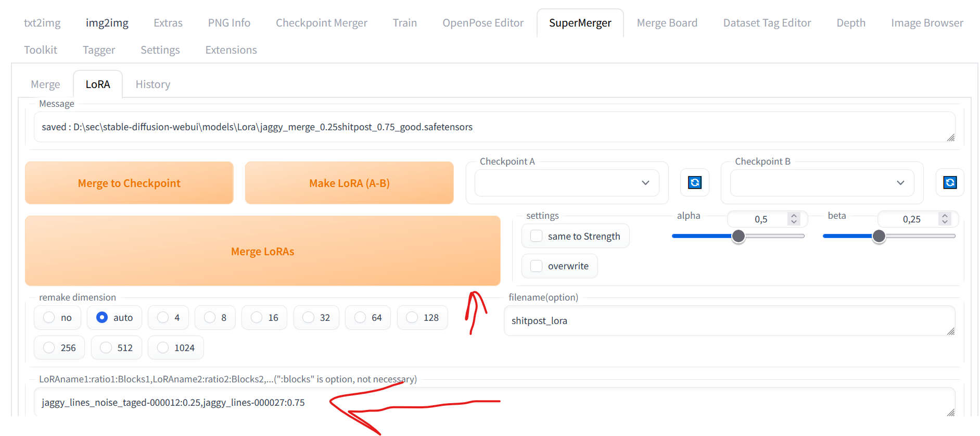Go to the Merge Board tab
This screenshot has height=436, width=980.
667,23
